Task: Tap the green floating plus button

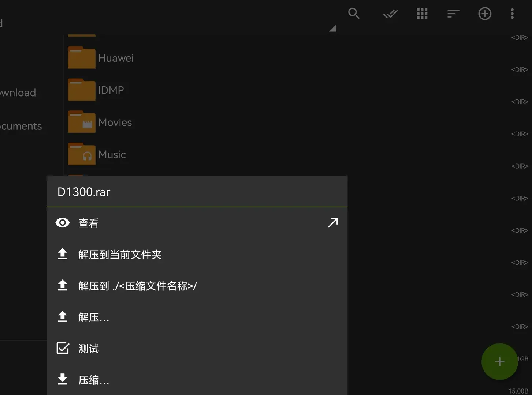Action: click(499, 362)
